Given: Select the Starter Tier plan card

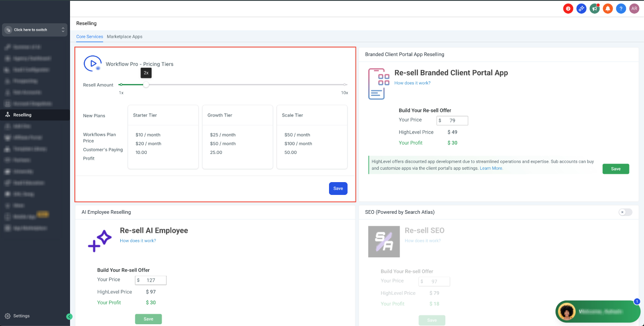Looking at the screenshot, I should pyautogui.click(x=163, y=137).
